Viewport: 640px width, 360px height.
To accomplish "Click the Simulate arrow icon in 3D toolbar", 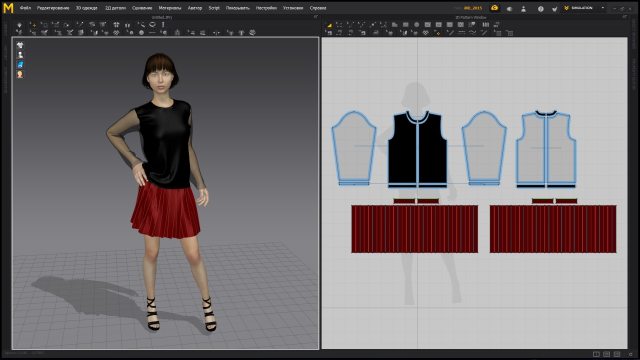I will point(19,25).
